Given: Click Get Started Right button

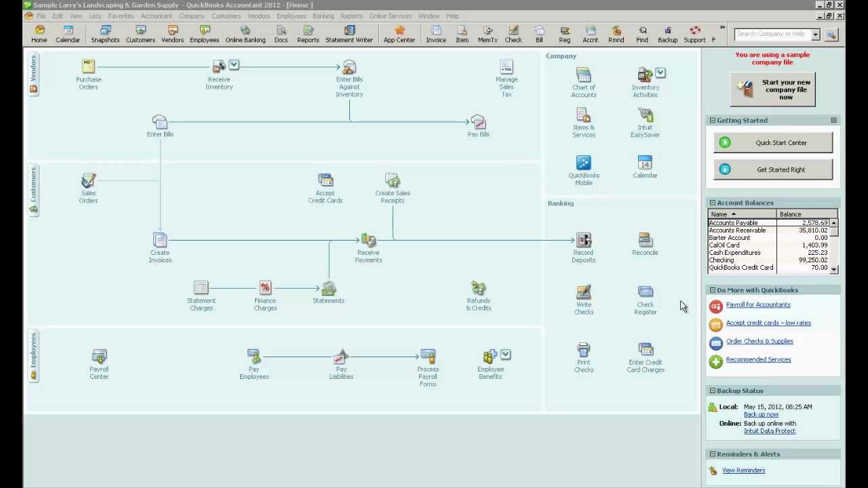Looking at the screenshot, I should click(773, 170).
